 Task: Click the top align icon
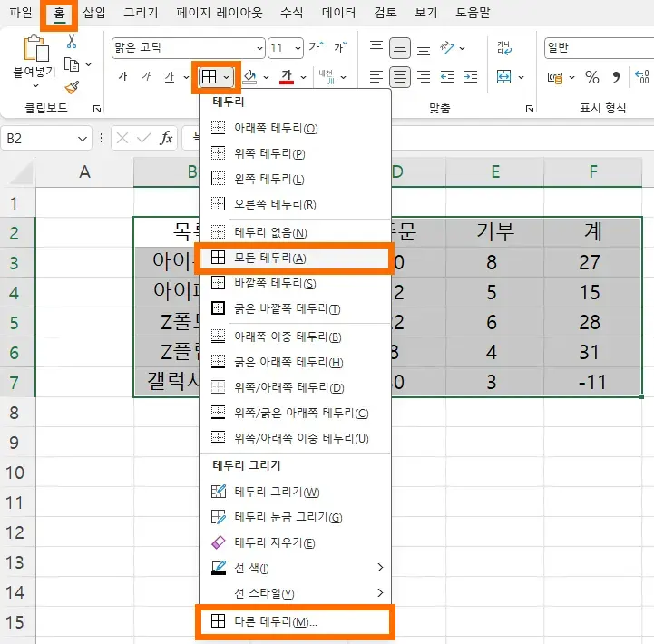[376, 45]
